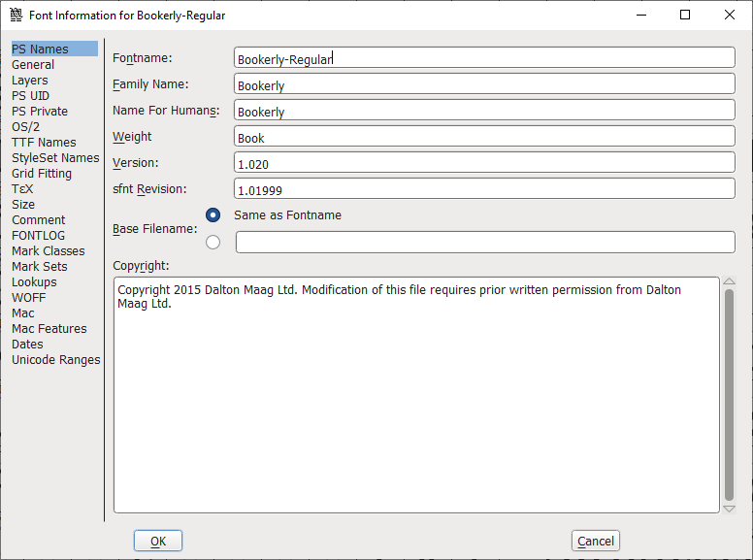The image size is (753, 560).
Task: Select the PS Names section
Action: (x=54, y=49)
